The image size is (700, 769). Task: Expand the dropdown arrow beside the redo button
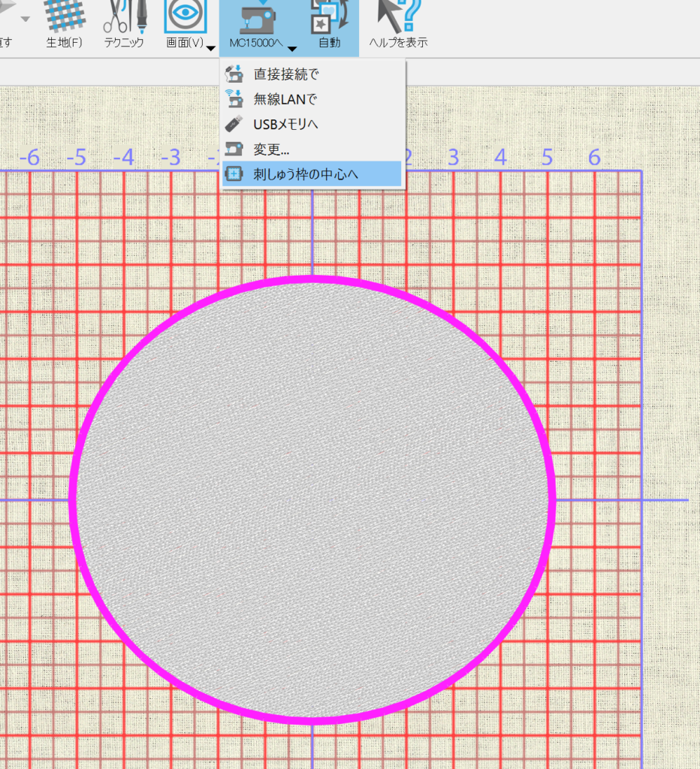25,18
